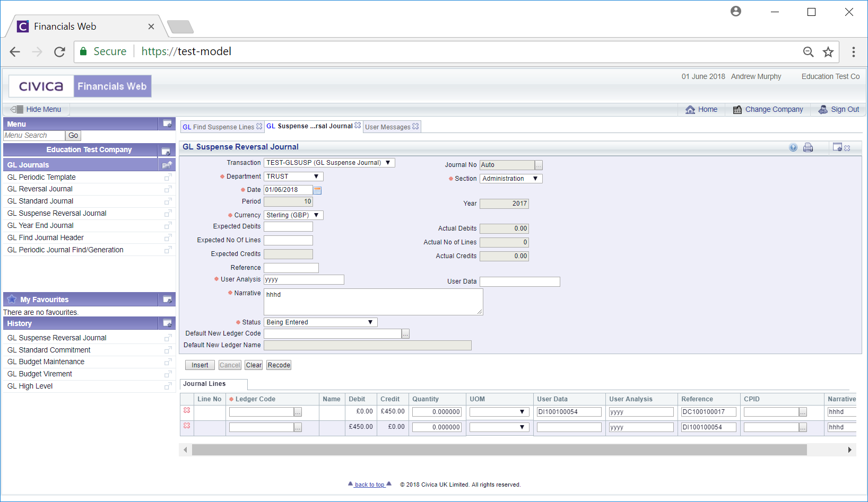The image size is (868, 502).
Task: Open GL Reversal Journal in new window icon
Action: tap(168, 189)
